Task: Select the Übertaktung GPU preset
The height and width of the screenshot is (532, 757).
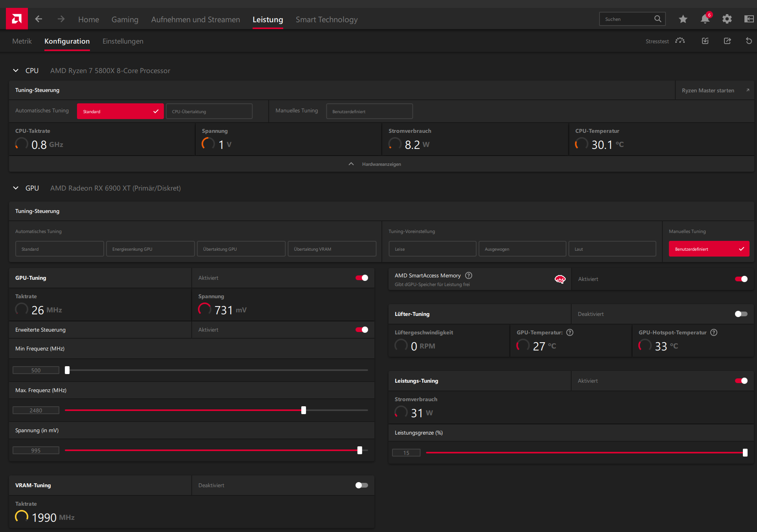Action: [241, 249]
